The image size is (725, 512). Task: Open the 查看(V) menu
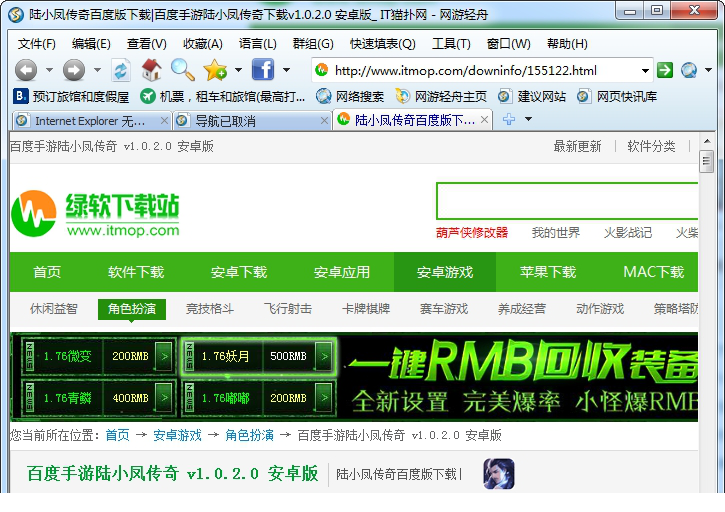147,44
